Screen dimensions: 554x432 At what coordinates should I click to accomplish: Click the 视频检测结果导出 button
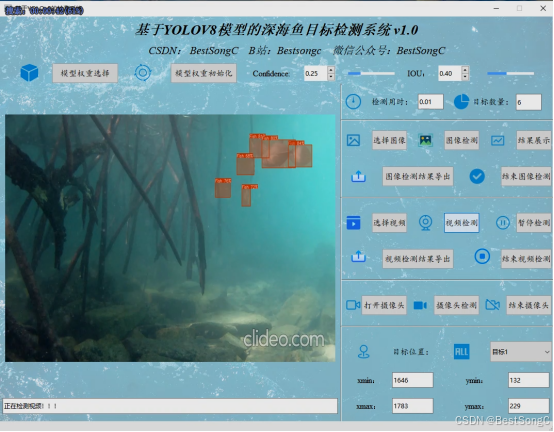(x=418, y=259)
